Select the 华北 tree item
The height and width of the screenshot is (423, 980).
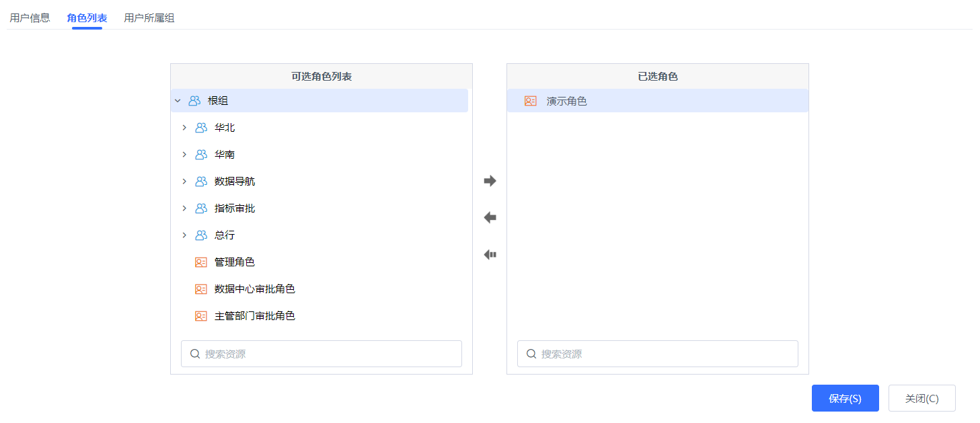pos(225,128)
